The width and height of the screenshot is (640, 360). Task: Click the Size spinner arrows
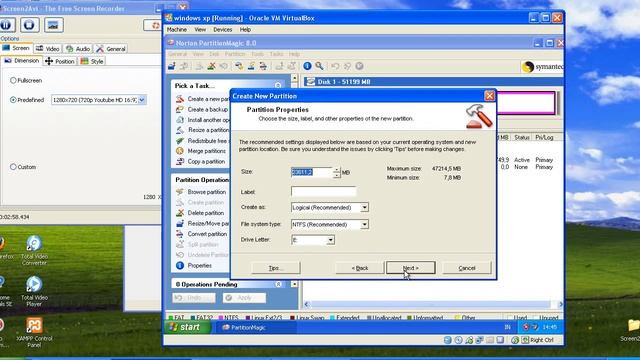click(x=336, y=172)
